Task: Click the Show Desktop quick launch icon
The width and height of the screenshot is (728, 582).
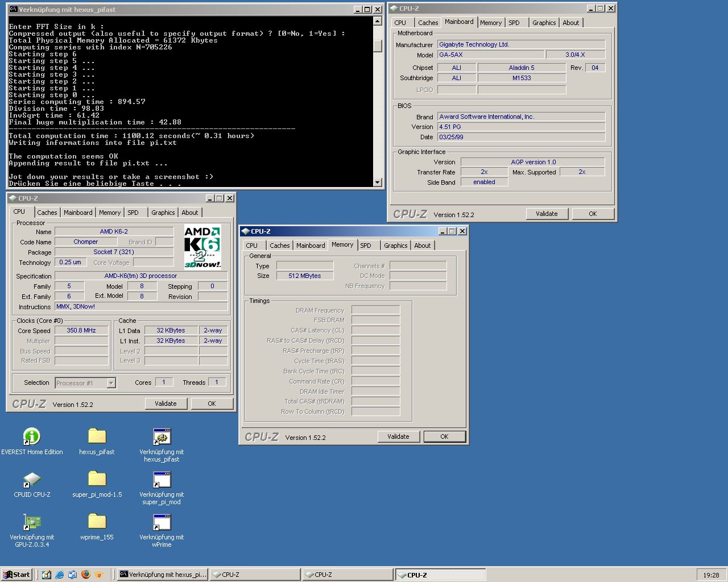Action: pyautogui.click(x=47, y=575)
